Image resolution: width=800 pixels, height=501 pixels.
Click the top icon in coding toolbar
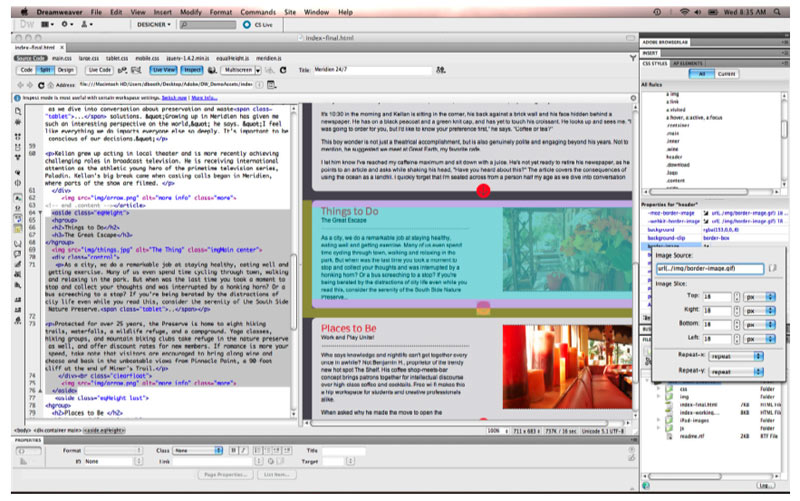coord(18,111)
